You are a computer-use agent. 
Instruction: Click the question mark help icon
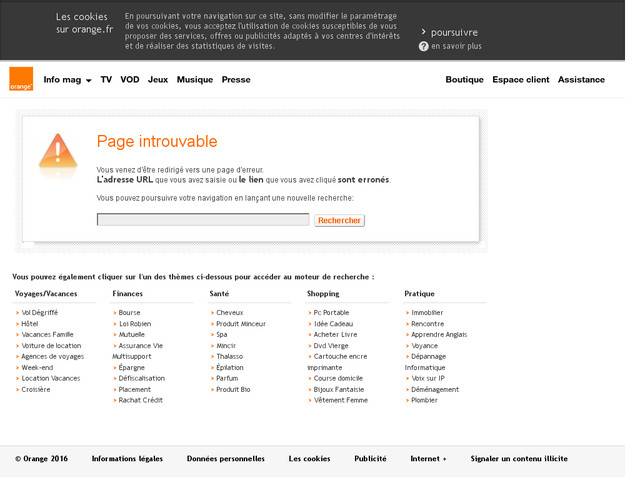coord(423,47)
